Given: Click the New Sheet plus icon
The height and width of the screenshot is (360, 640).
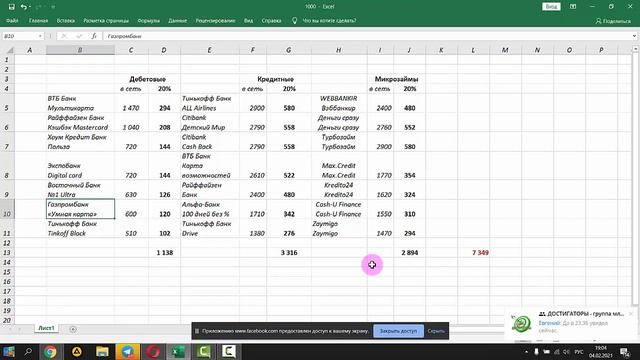Looking at the screenshot, I should tap(73, 329).
